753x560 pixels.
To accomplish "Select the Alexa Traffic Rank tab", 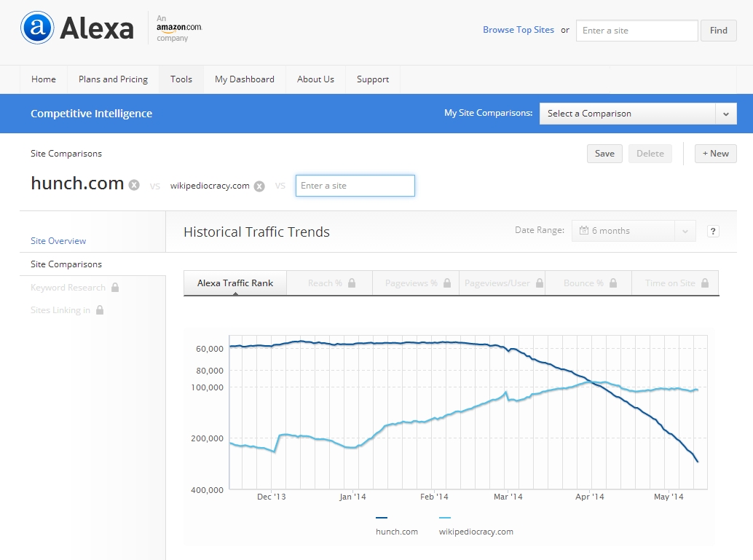I will (235, 283).
